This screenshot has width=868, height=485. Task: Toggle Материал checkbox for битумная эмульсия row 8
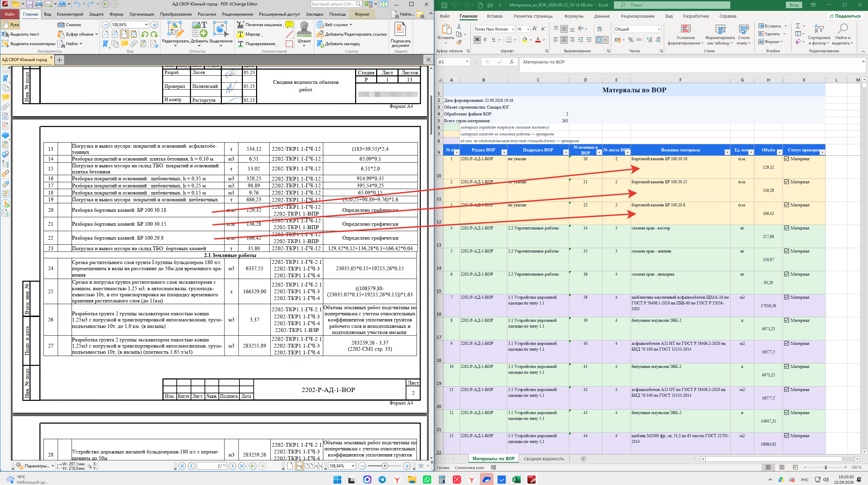click(787, 320)
